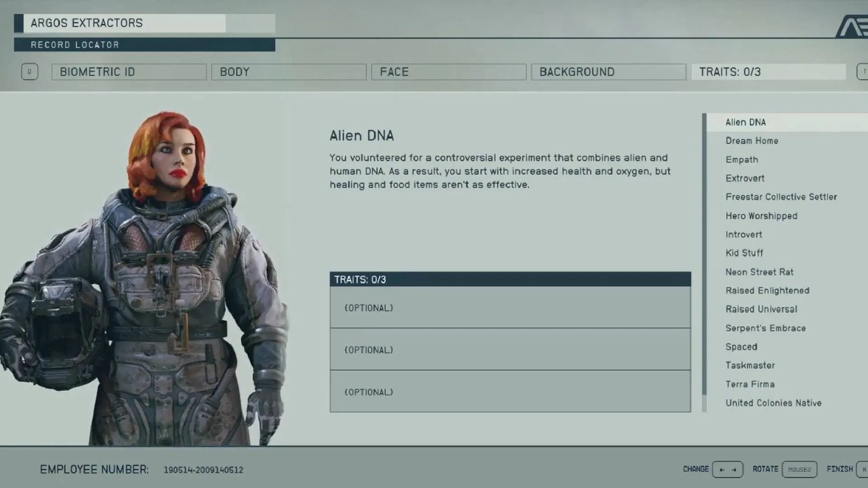Open the Background tab
Screen dimensions: 868x488
[x=608, y=72]
